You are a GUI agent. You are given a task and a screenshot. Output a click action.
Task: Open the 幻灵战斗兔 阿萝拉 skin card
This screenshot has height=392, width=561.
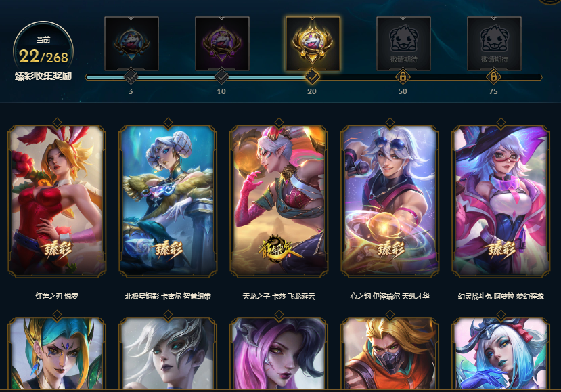[x=501, y=201]
